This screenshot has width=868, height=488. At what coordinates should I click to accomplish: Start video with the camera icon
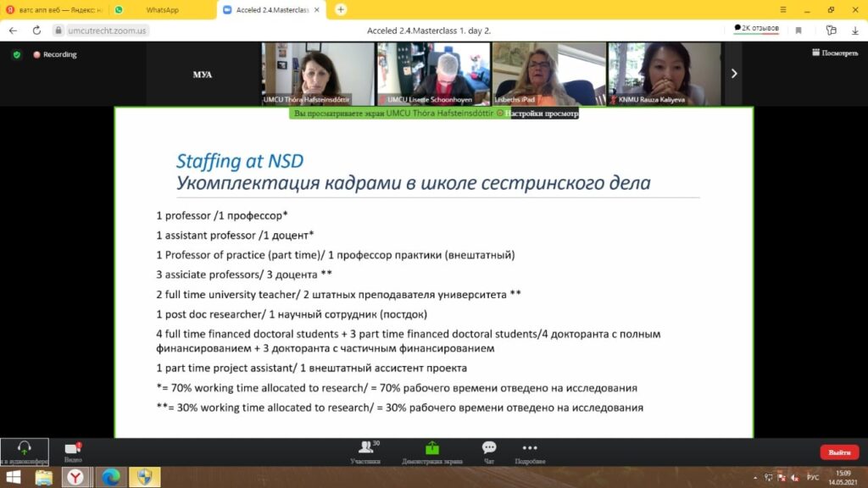(73, 449)
